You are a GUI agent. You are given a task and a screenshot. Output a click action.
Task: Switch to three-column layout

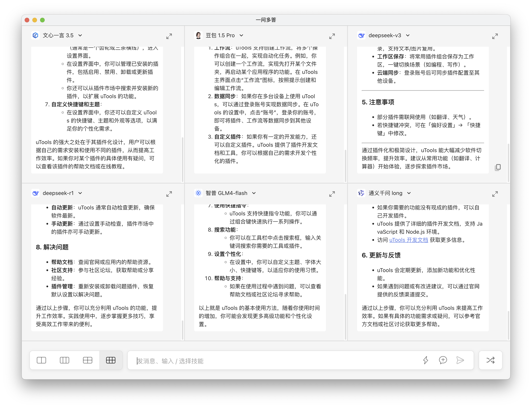click(65, 360)
